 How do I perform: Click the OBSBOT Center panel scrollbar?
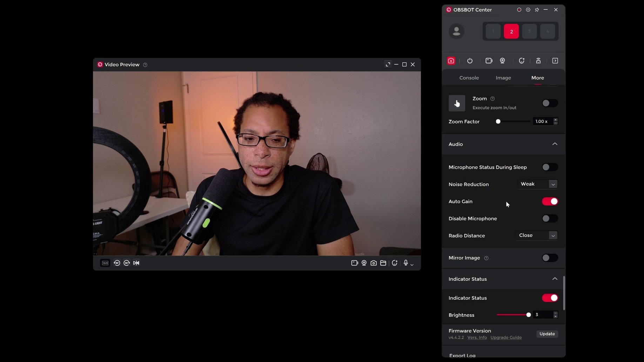tap(564, 293)
